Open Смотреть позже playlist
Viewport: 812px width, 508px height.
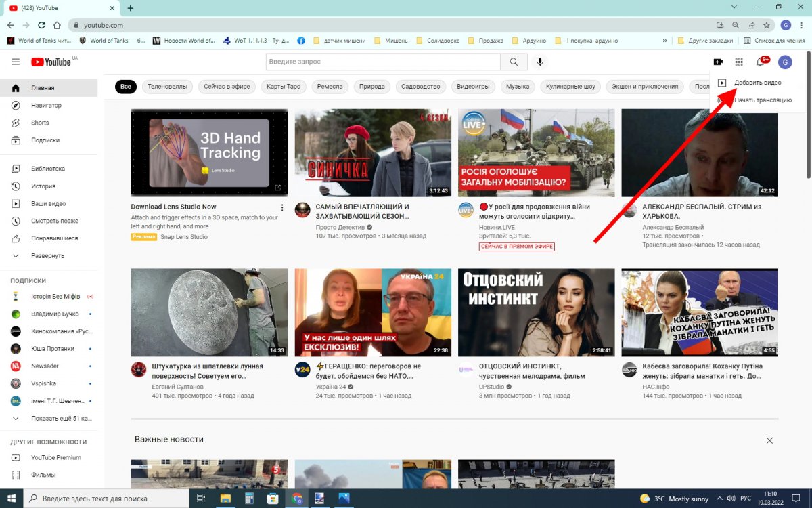point(49,221)
